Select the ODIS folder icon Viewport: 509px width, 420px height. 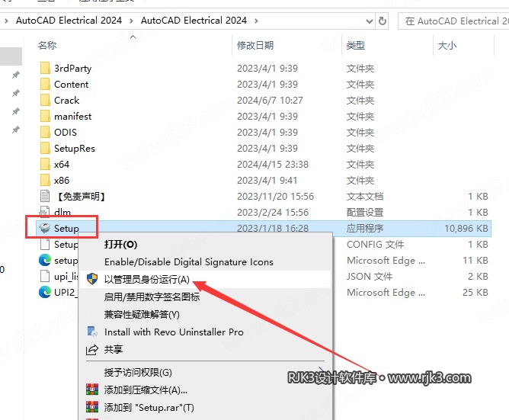point(45,132)
